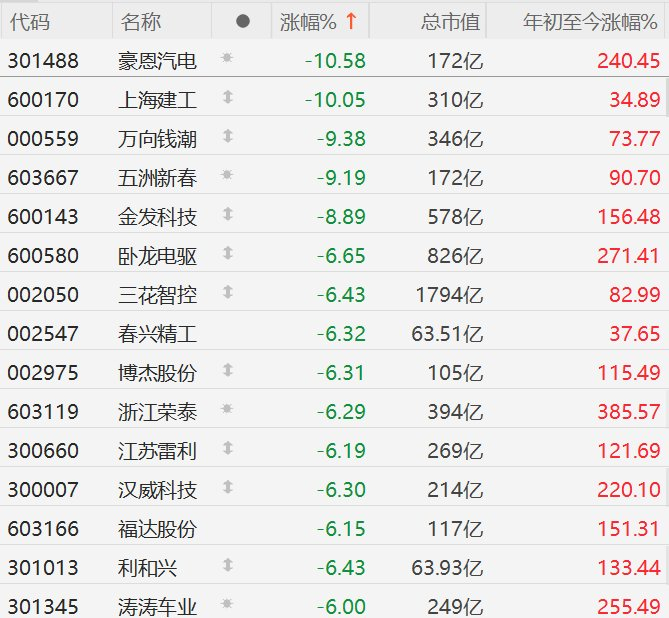The width and height of the screenshot is (669, 618).
Task: Select stock code 000559
Action: [43, 139]
